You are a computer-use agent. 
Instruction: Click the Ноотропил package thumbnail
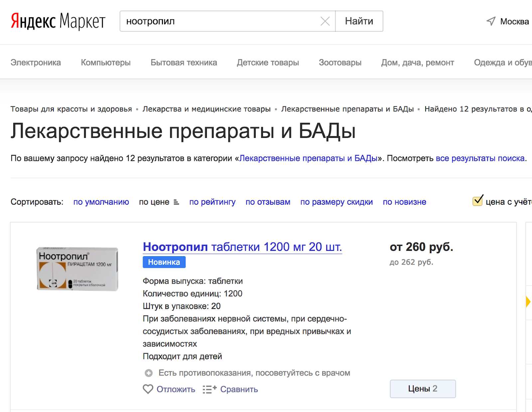pos(77,269)
